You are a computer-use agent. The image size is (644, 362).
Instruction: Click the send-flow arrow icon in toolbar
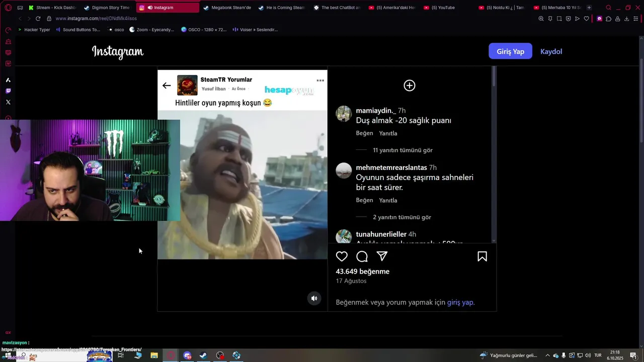[577, 19]
